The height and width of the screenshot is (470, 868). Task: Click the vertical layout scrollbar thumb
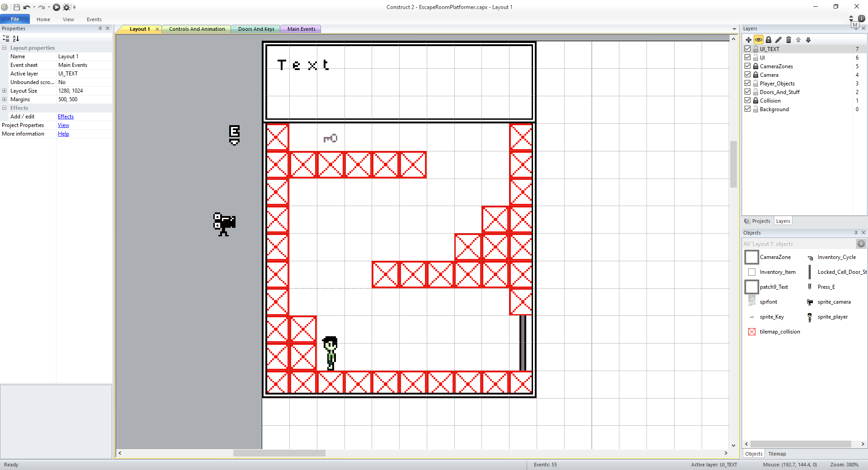(733, 164)
